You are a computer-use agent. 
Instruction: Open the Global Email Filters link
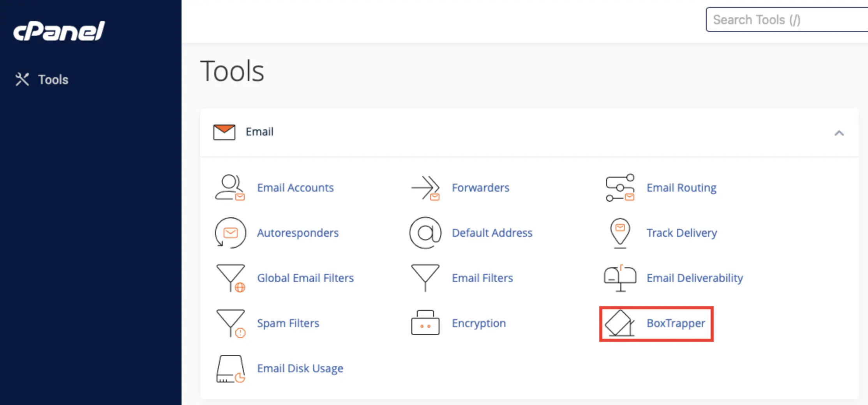(305, 278)
